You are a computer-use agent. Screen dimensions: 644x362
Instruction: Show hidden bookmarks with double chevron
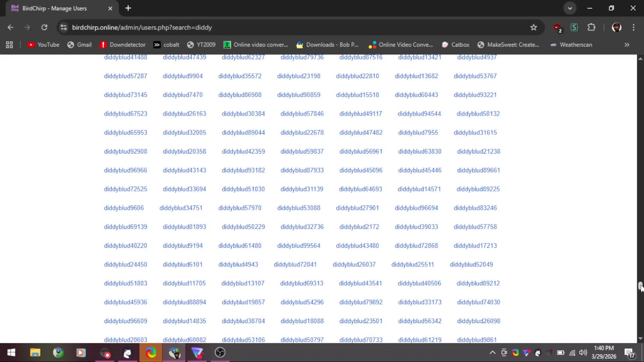627,45
